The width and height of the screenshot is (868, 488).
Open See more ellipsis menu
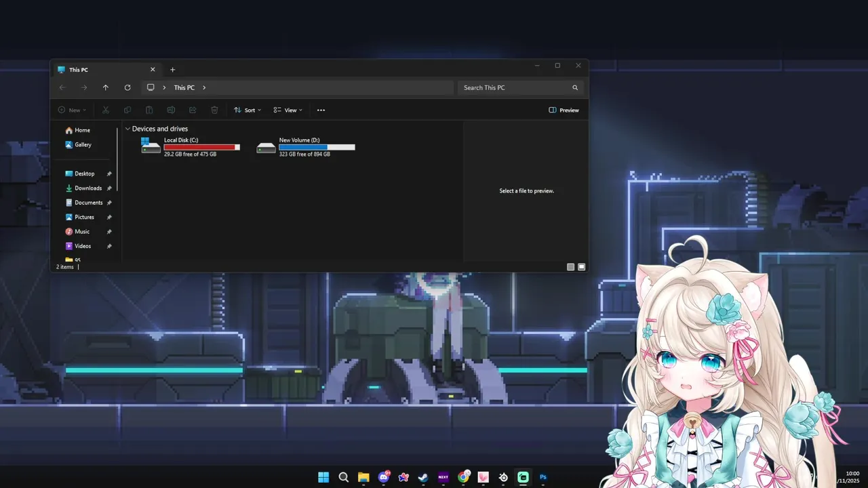(321, 110)
